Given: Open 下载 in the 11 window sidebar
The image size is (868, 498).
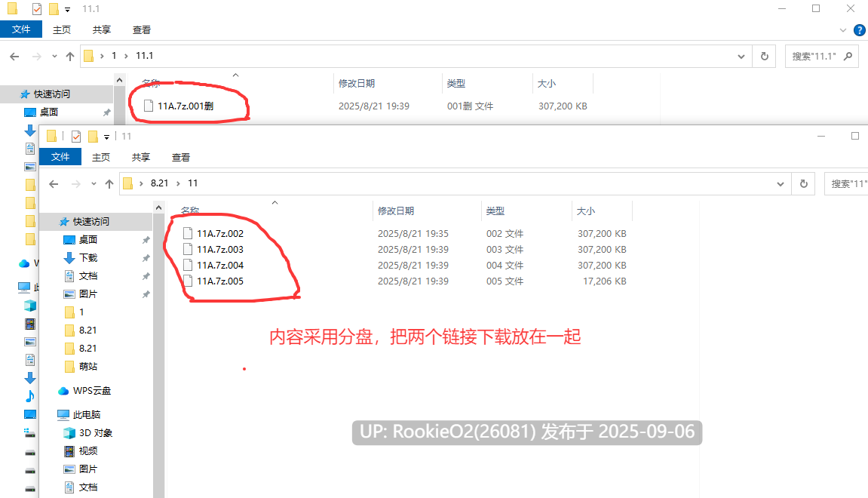Looking at the screenshot, I should 88,257.
